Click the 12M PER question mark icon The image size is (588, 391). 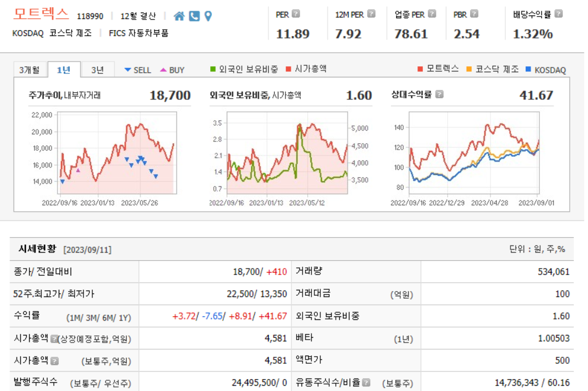pos(371,14)
